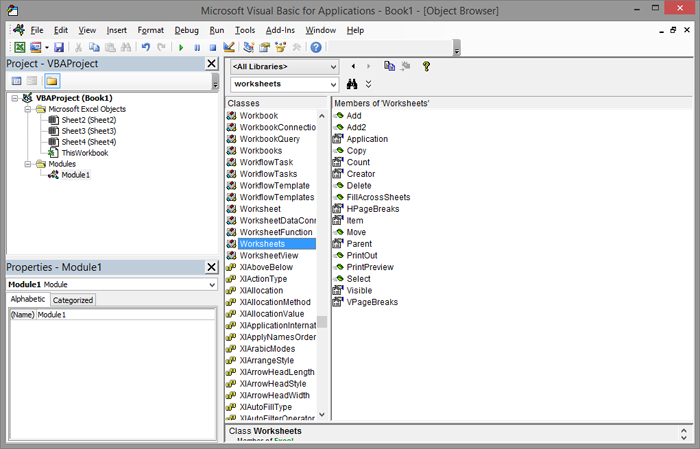Switch to the Categorized properties tab
This screenshot has width=700, height=449.
click(x=73, y=300)
